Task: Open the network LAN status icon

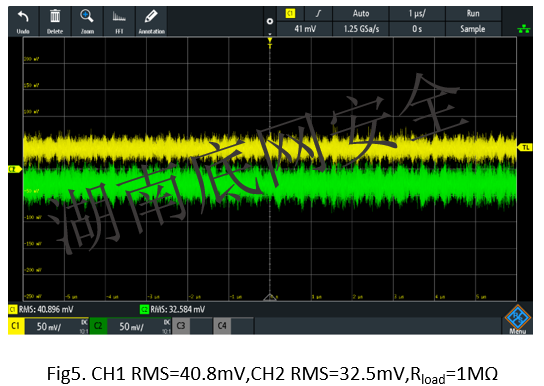Action: (x=524, y=29)
